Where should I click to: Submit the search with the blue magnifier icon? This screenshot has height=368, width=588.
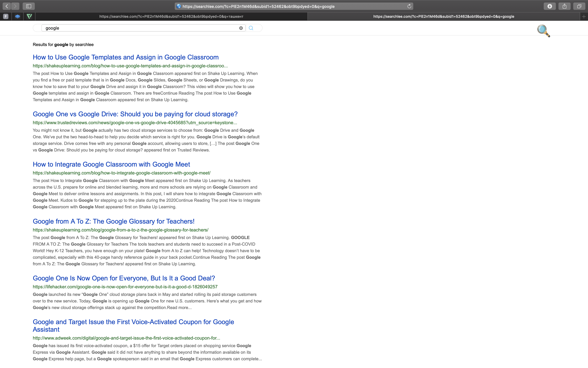pyautogui.click(x=251, y=28)
